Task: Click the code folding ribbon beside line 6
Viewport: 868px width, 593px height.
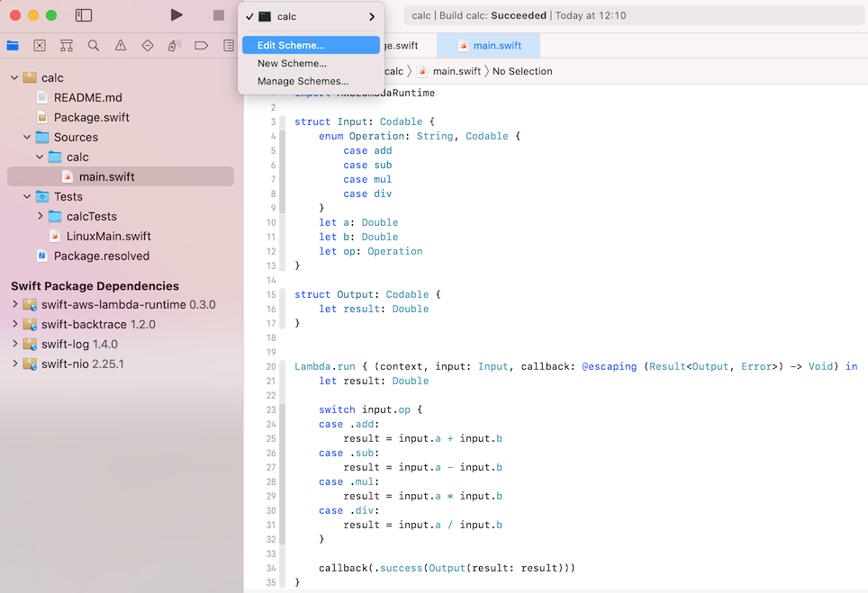Action: point(283,165)
